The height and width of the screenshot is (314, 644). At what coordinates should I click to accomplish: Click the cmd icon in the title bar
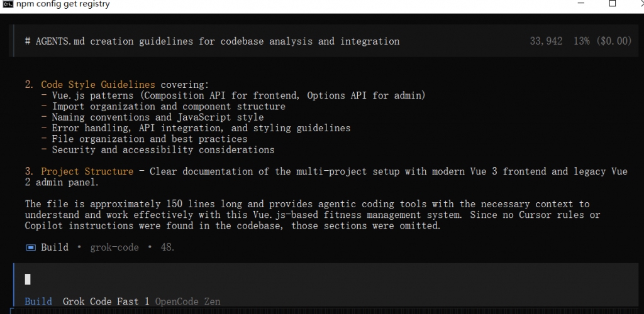7,4
